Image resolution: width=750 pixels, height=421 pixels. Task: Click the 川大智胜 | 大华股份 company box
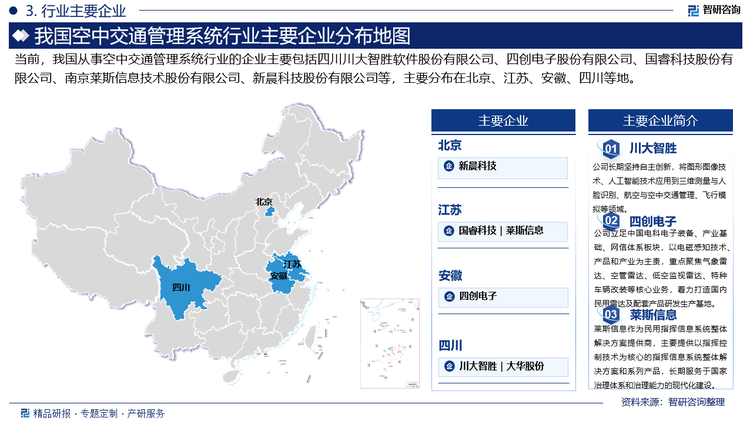[x=503, y=367]
